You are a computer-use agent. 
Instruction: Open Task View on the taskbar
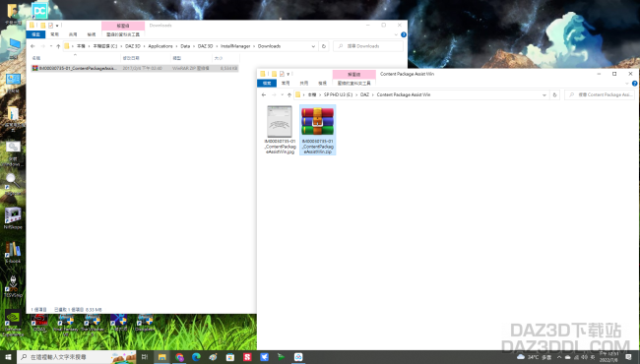point(145,357)
